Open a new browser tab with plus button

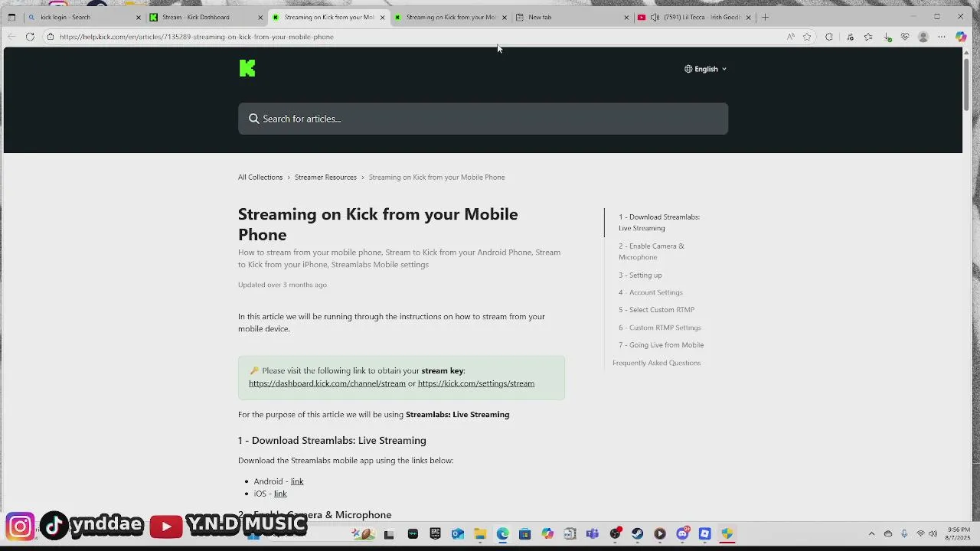pos(765,17)
